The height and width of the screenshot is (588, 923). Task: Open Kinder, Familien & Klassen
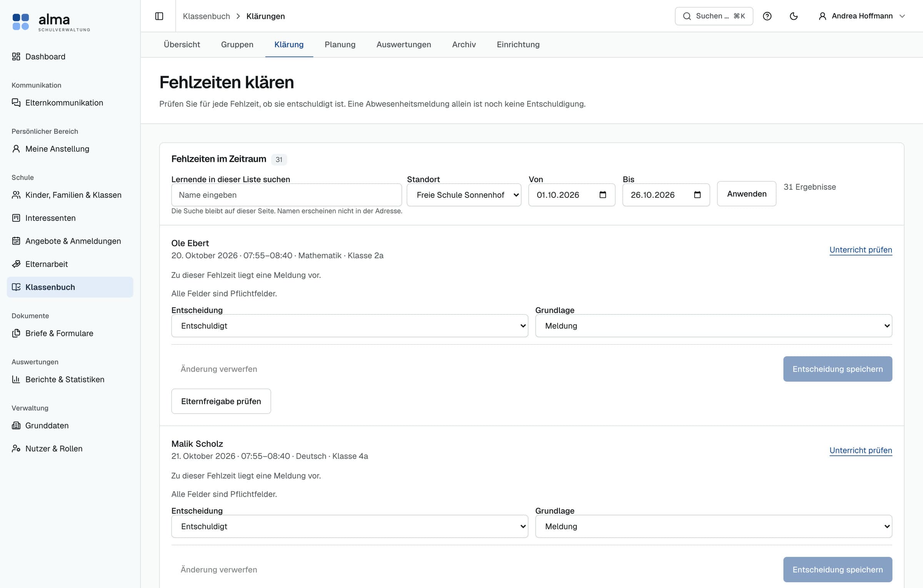coord(70,195)
